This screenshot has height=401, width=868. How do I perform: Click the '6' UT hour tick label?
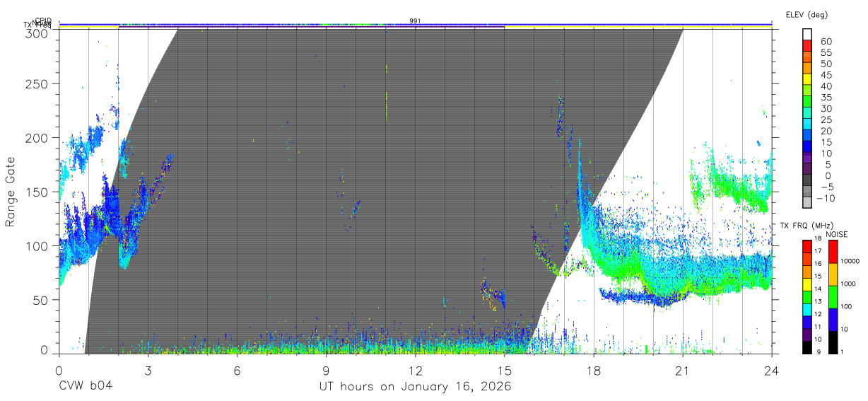click(x=237, y=369)
